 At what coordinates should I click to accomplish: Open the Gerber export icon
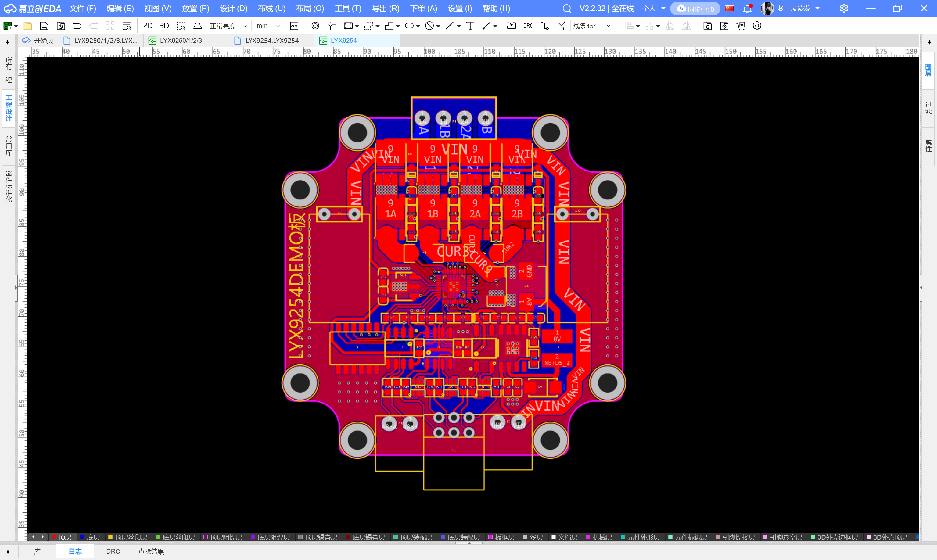pos(708,26)
